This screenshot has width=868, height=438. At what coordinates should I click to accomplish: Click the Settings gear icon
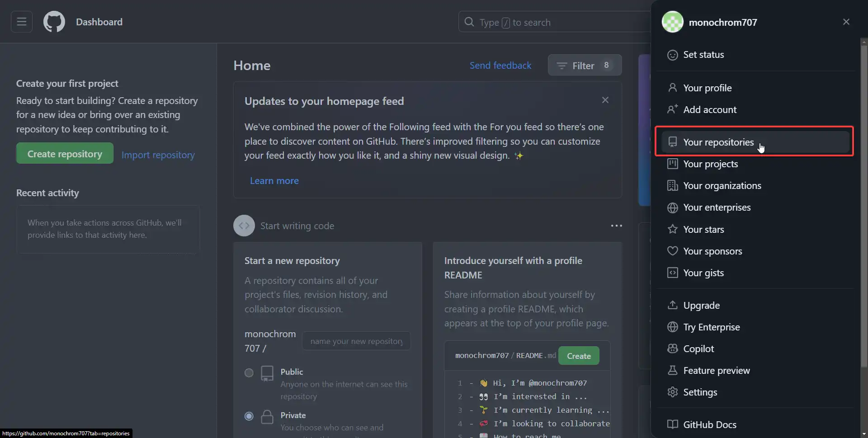[673, 392]
